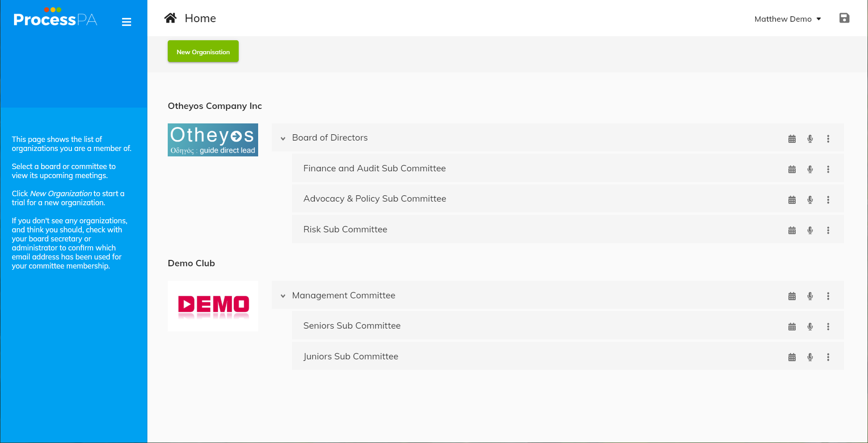Screen dimensions: 868x443
Task: Open the Matthew Demo account dropdown
Action: 788,19
